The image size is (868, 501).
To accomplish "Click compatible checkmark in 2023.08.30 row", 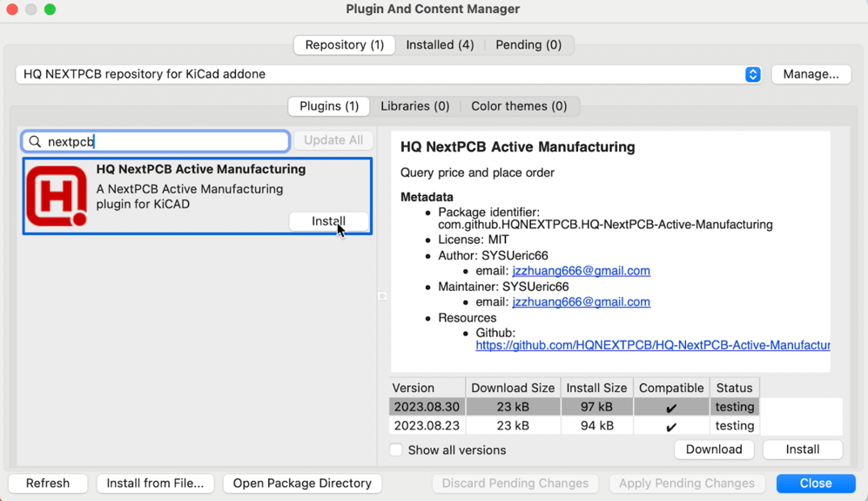I will pyautogui.click(x=671, y=408).
